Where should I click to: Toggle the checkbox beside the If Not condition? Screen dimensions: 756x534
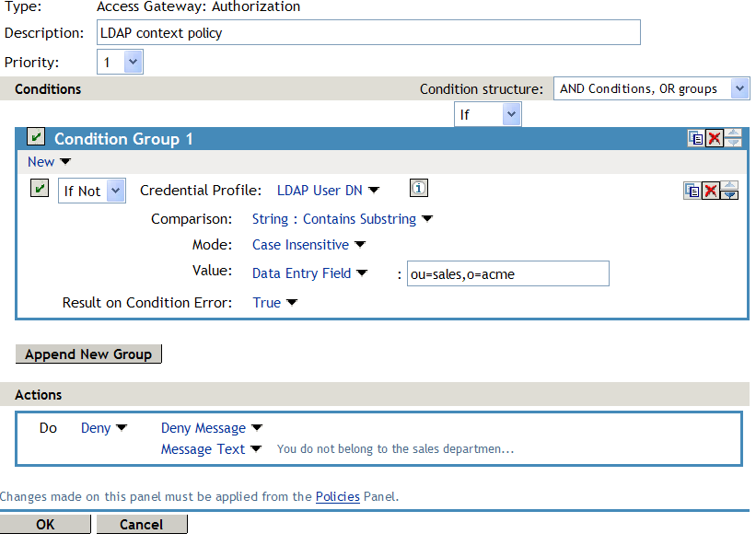(41, 189)
